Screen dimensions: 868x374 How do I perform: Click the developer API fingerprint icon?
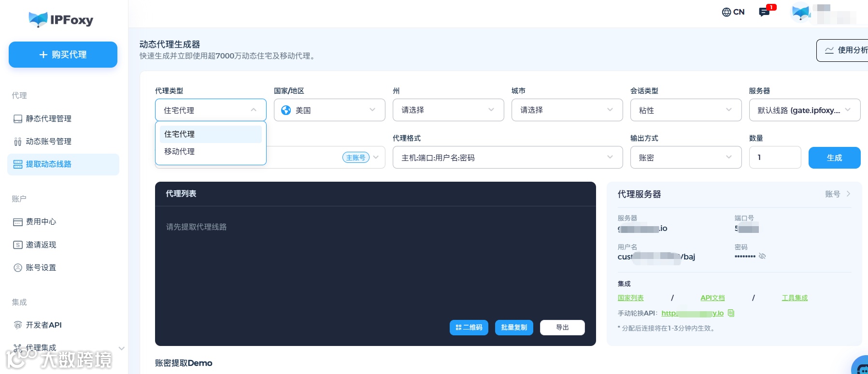tap(18, 325)
